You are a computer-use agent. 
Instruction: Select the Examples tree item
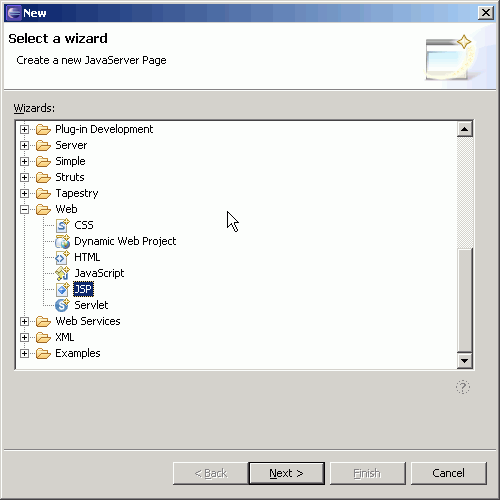click(x=78, y=353)
